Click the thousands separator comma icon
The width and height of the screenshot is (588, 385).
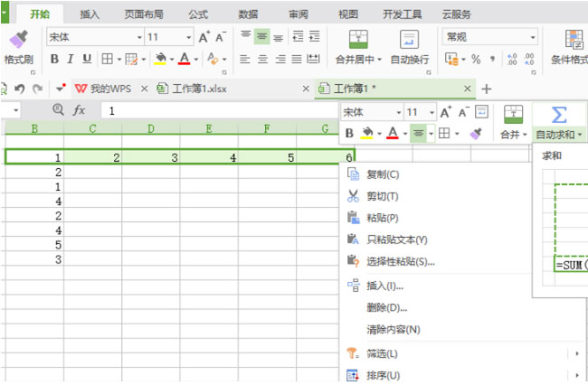tap(492, 59)
